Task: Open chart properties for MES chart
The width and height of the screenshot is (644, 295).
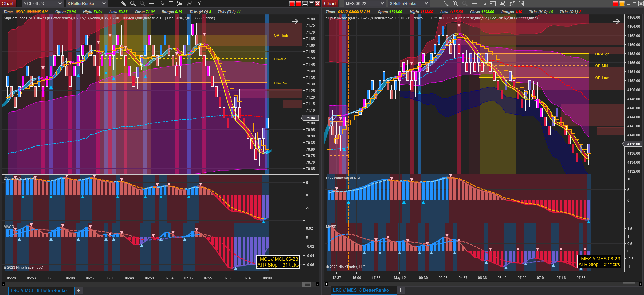Action: (x=531, y=4)
